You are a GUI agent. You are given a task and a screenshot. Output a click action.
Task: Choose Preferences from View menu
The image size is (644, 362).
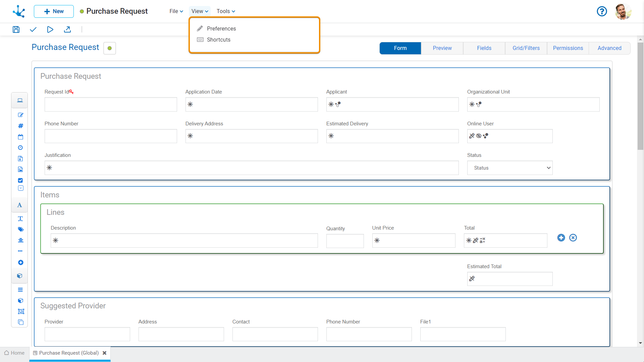tap(221, 28)
